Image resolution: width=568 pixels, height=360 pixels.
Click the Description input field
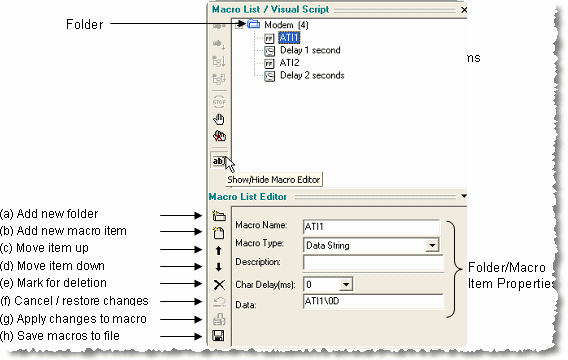[373, 263]
